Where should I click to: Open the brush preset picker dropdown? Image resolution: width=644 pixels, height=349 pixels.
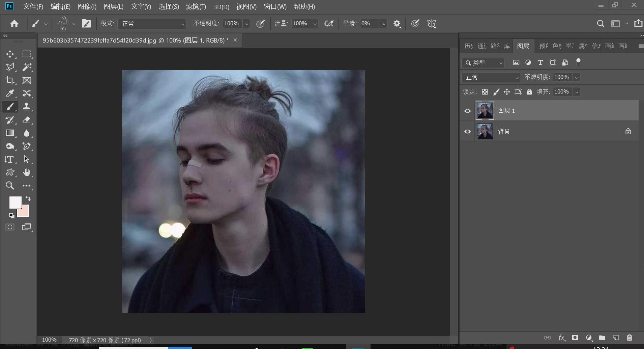(x=74, y=24)
